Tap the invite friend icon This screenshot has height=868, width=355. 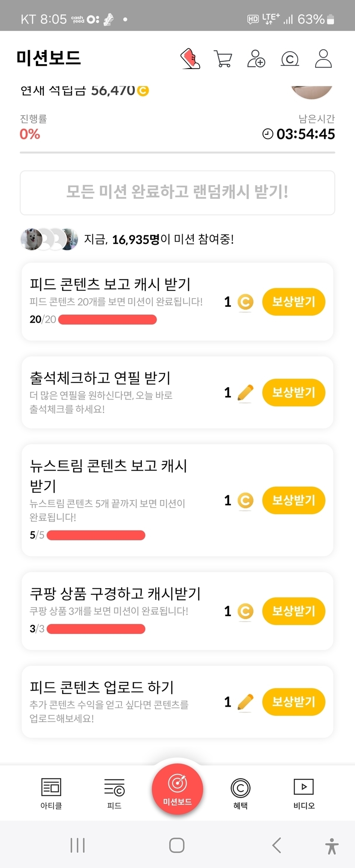(256, 59)
